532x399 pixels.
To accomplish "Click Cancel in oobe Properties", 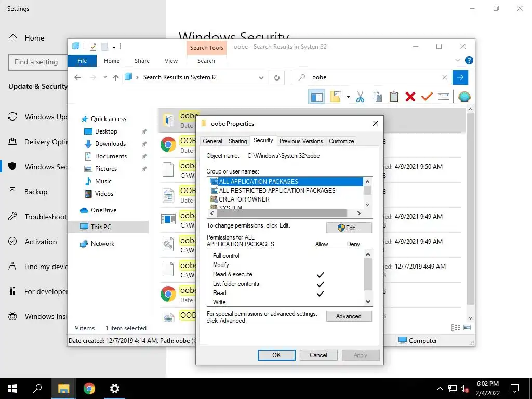I will (318, 355).
